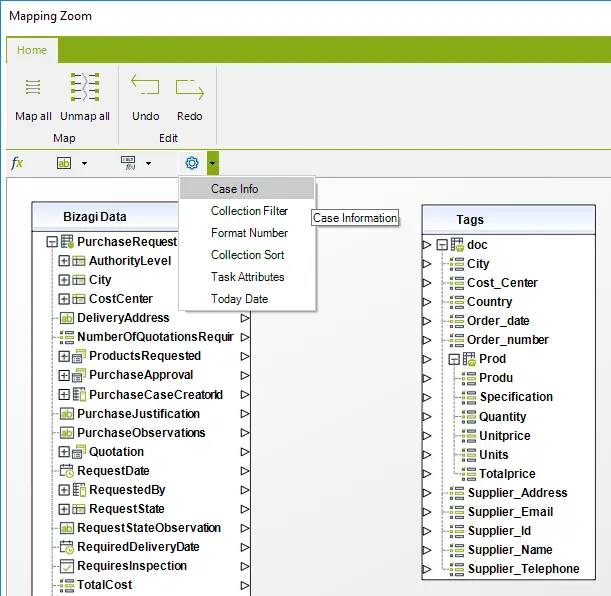
Task: Click the PurchaseJustification 'ab' icon
Action: (67, 414)
